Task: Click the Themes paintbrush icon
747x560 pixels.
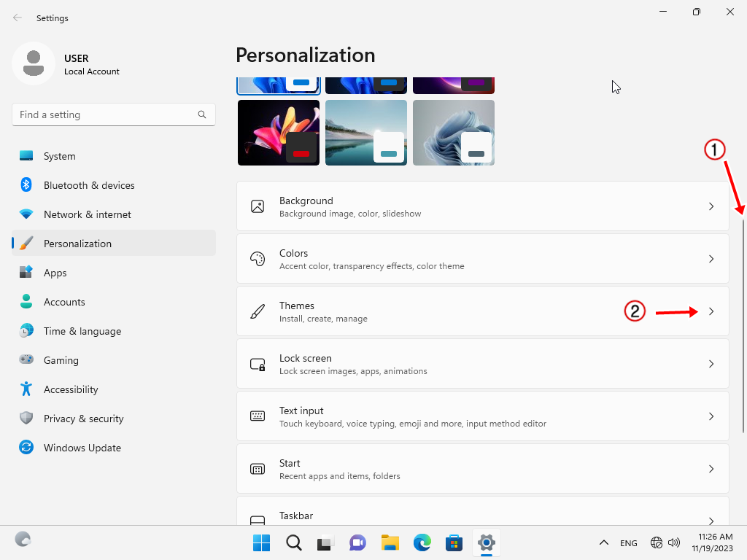Action: (258, 311)
